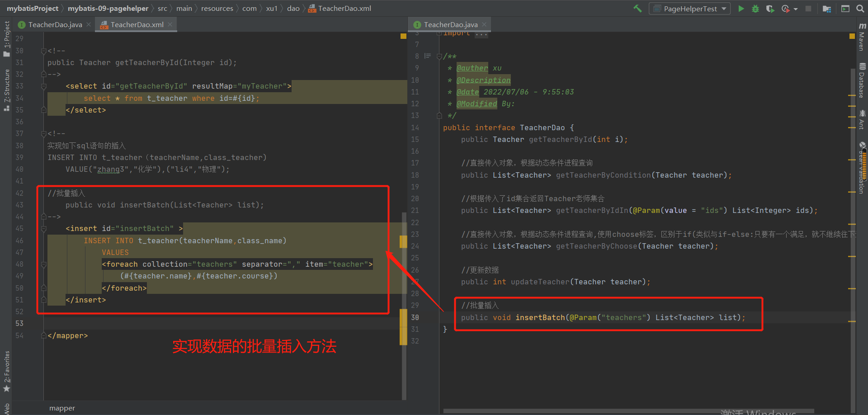
Task: Click the Profiler run icon
Action: (786, 9)
